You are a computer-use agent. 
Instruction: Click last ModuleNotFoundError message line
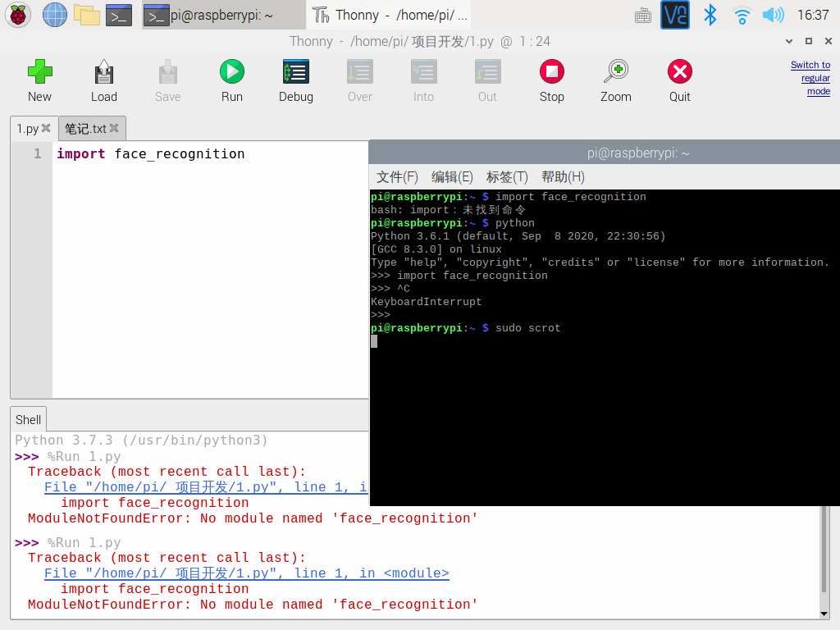tap(253, 605)
